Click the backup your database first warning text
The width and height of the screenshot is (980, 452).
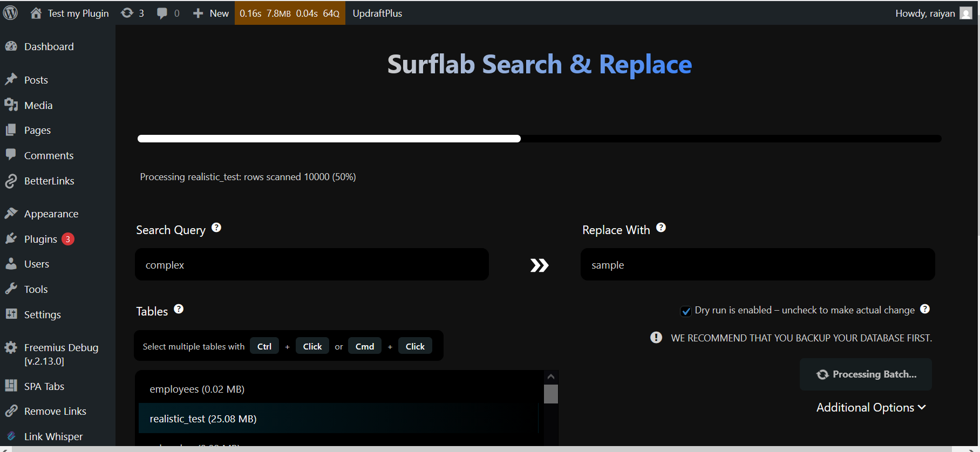[x=801, y=338]
